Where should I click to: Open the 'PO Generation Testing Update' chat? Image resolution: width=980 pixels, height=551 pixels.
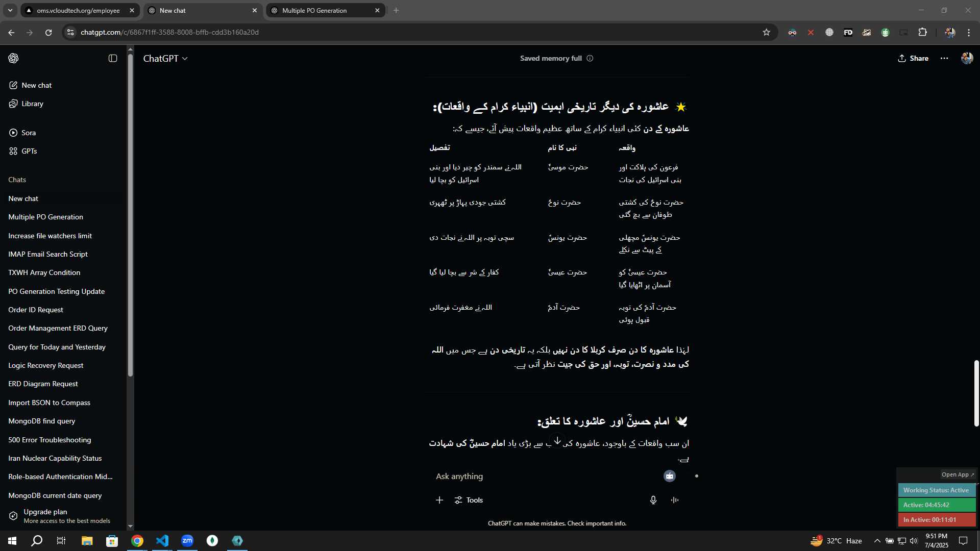pos(63,291)
